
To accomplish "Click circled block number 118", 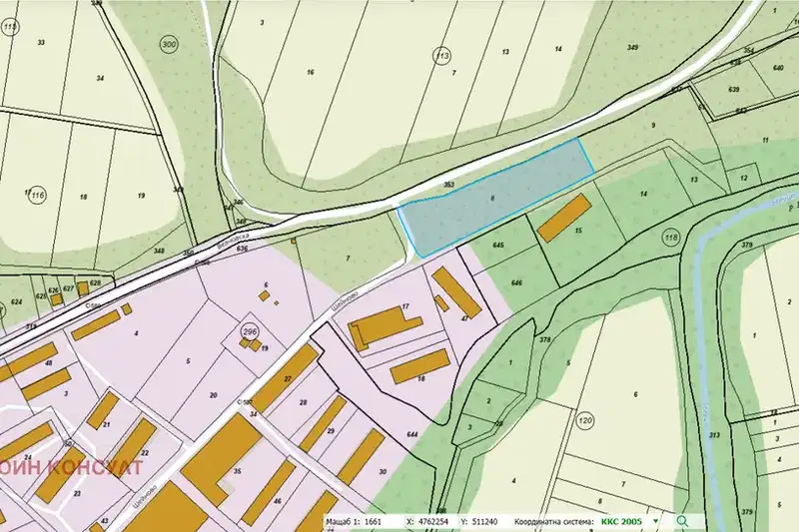I will (x=672, y=237).
